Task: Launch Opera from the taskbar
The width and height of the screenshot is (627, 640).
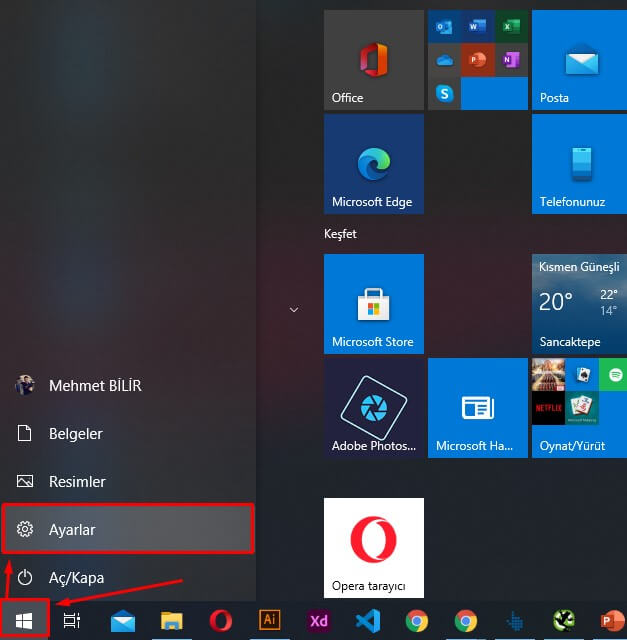Action: coord(221,621)
